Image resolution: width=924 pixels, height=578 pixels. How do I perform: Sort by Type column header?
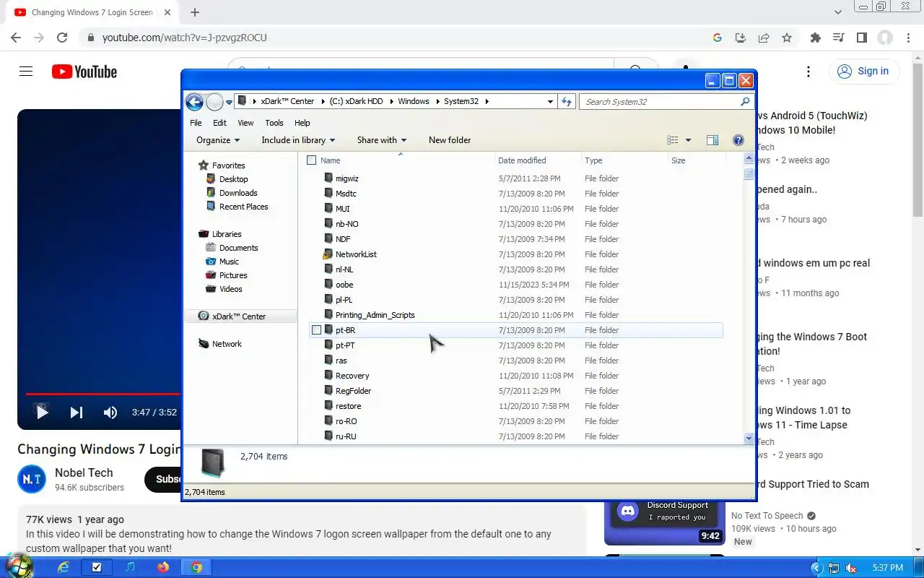[624, 160]
